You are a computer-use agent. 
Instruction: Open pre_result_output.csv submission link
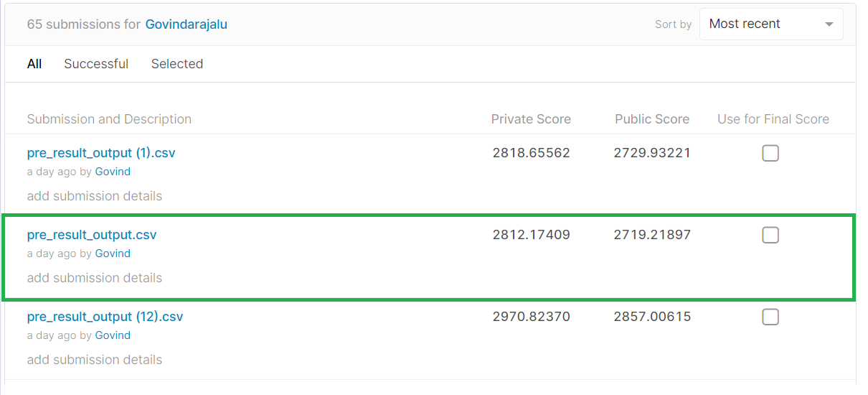[x=92, y=235]
